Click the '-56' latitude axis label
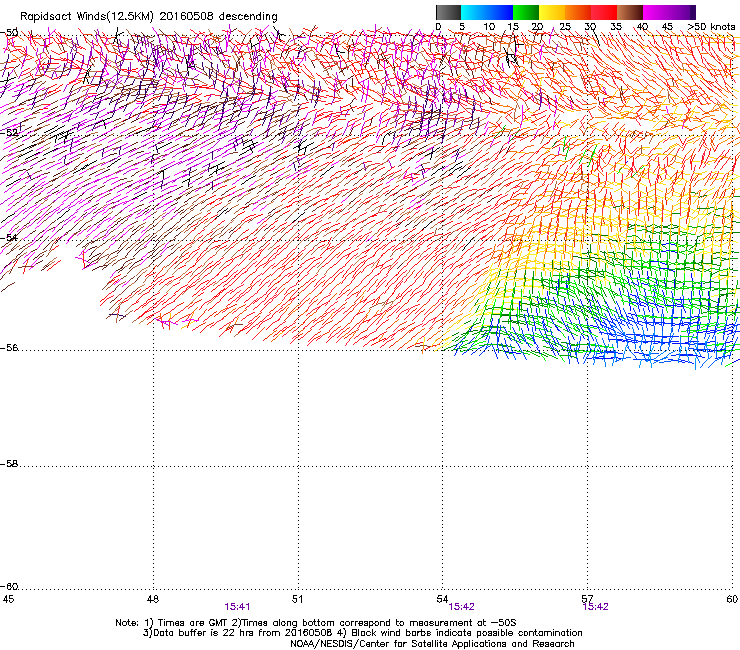The height and width of the screenshot is (650, 740). coord(9,348)
